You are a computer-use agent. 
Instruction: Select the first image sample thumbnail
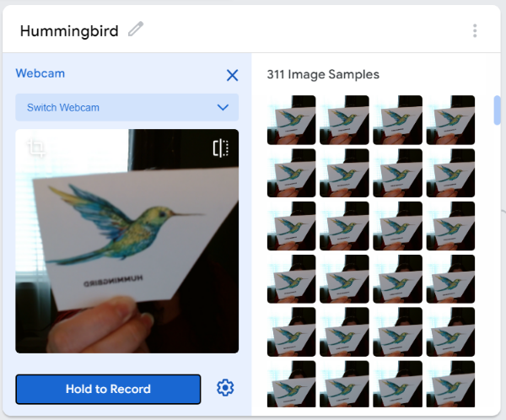291,120
